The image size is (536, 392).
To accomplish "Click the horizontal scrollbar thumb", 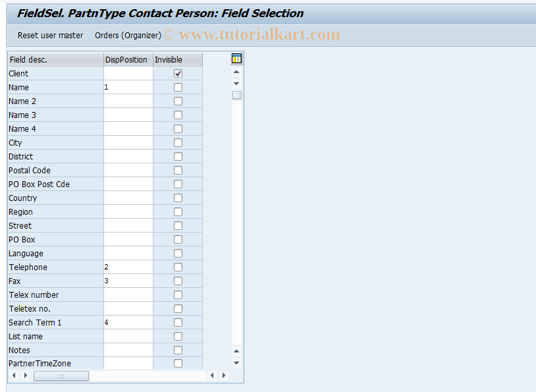I will click(61, 376).
